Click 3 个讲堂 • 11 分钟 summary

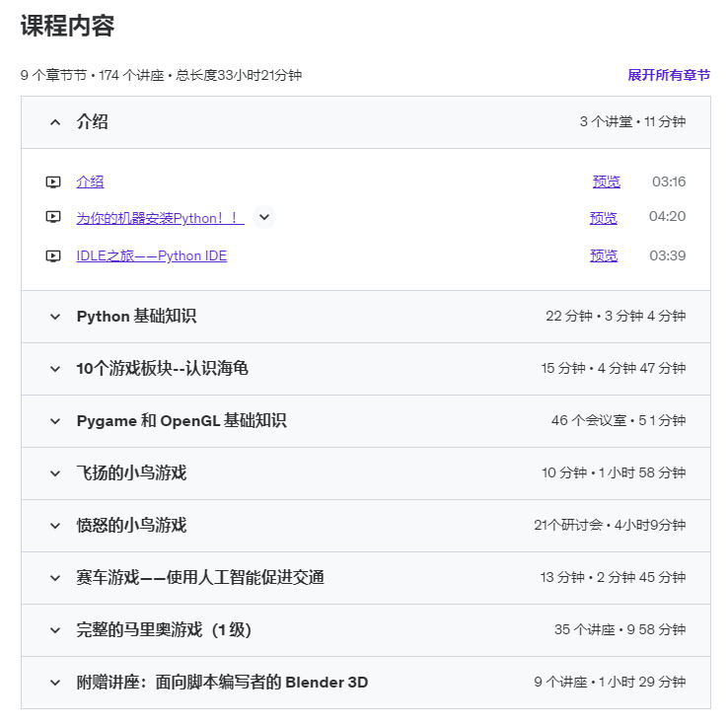[633, 121]
